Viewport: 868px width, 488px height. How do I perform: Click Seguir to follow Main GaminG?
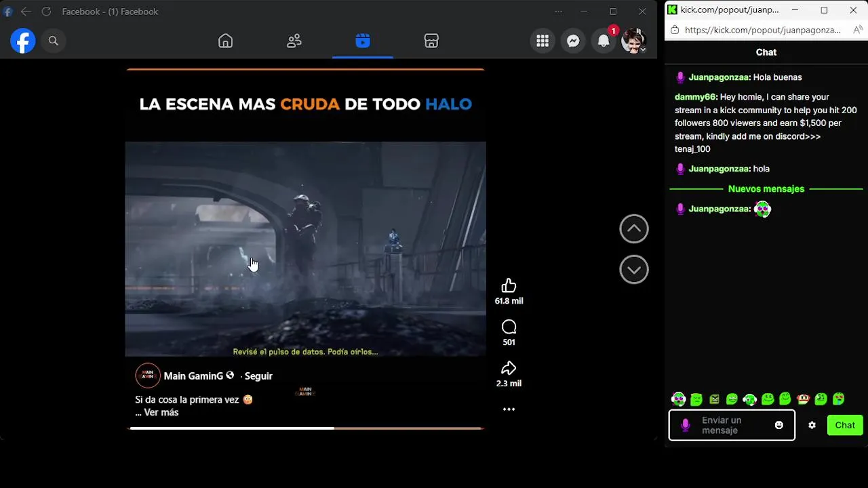coord(258,376)
